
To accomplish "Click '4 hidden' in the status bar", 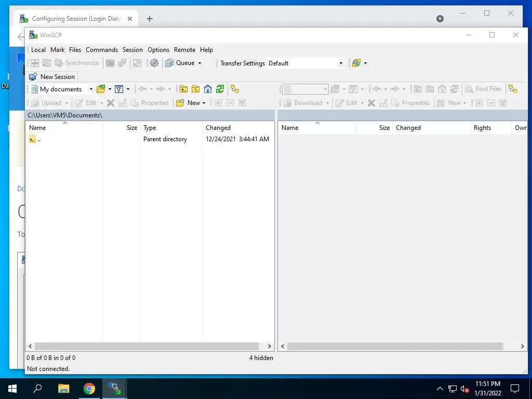I will pyautogui.click(x=261, y=357).
